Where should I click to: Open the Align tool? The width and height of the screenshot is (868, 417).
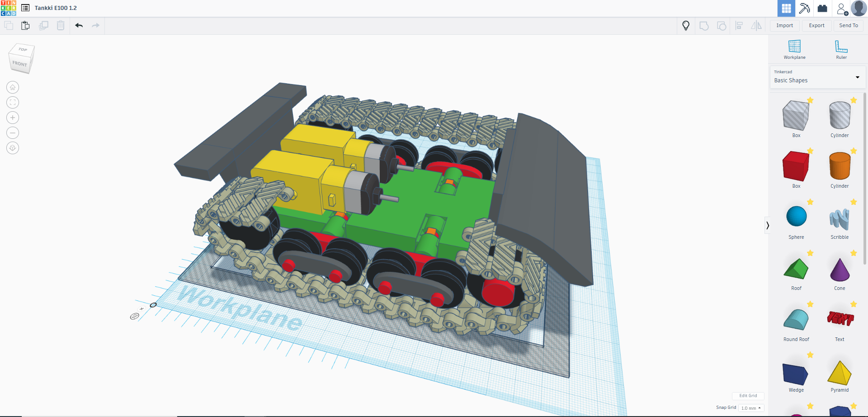point(739,26)
